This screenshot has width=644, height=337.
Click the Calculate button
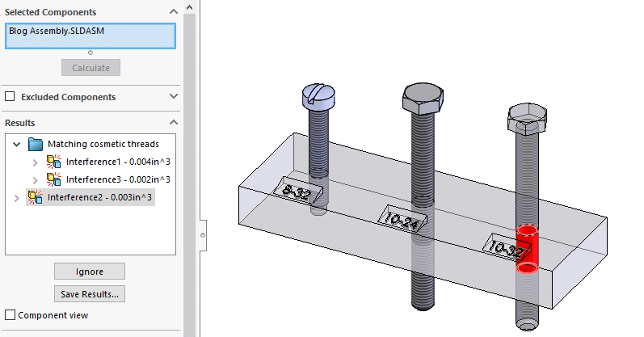pos(90,68)
